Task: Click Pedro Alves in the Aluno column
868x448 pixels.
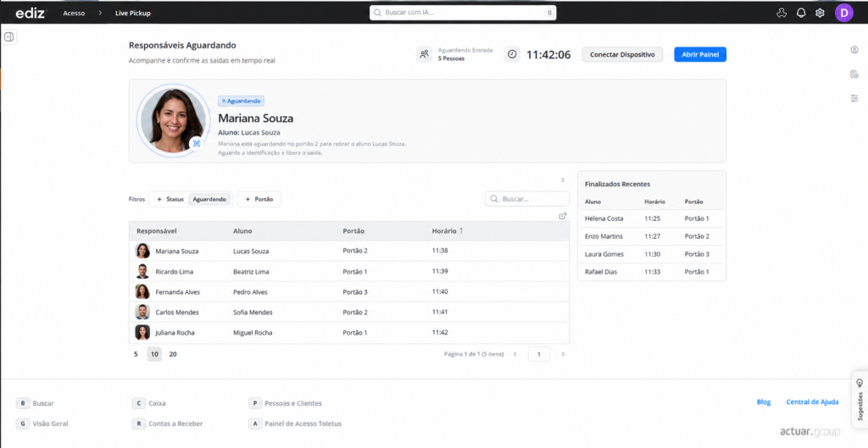Action: tap(250, 292)
